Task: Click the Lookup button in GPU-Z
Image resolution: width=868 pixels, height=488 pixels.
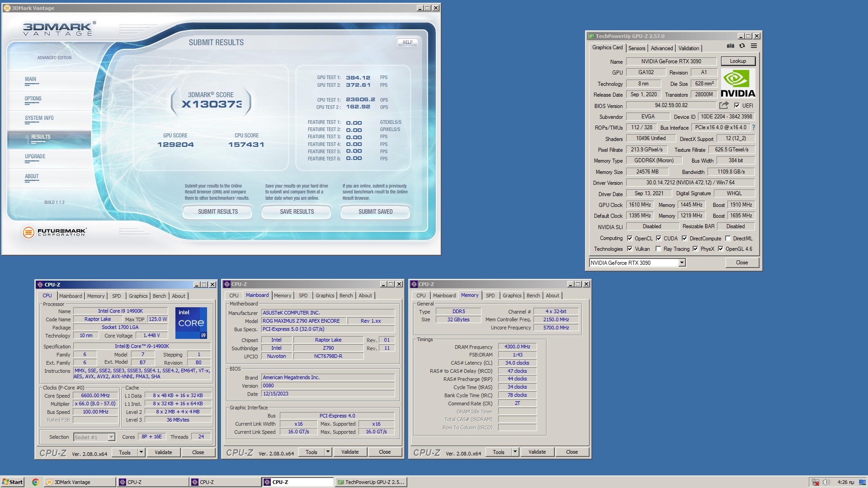Action: (738, 61)
